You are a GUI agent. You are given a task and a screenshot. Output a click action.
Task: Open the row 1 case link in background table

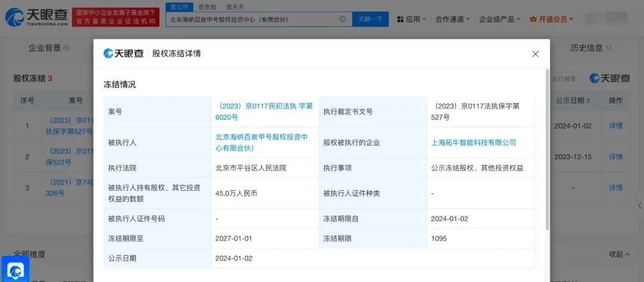pos(69,126)
